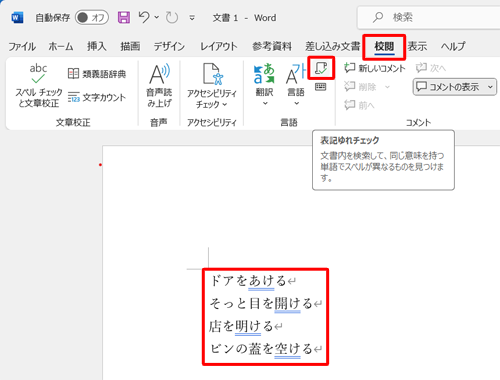Viewport: 500px width, 380px height.
Task: Go to the 次へ next comment
Action: (431, 68)
